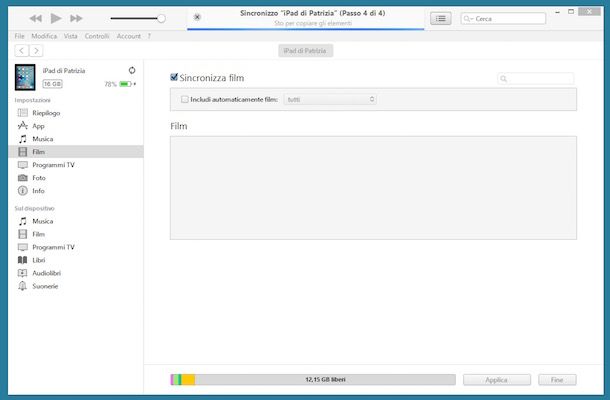Viewport: 610px width, 400px height.
Task: Open Libri on the device
Action: pos(76,260)
